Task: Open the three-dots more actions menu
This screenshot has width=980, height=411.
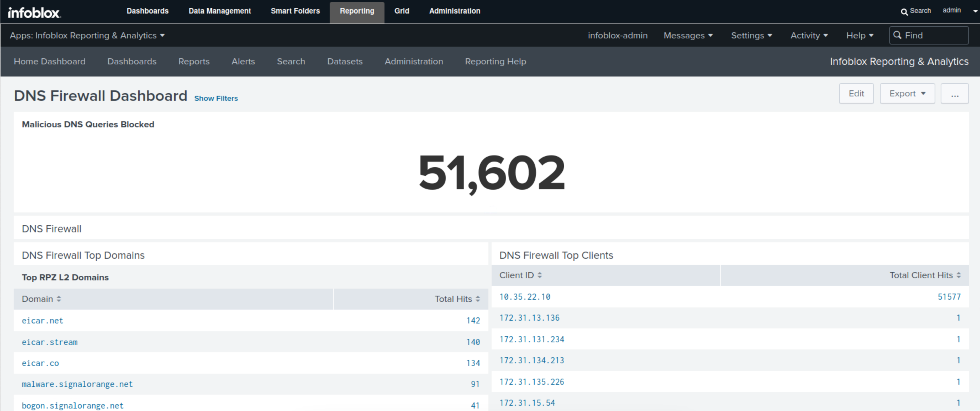Action: [x=955, y=94]
